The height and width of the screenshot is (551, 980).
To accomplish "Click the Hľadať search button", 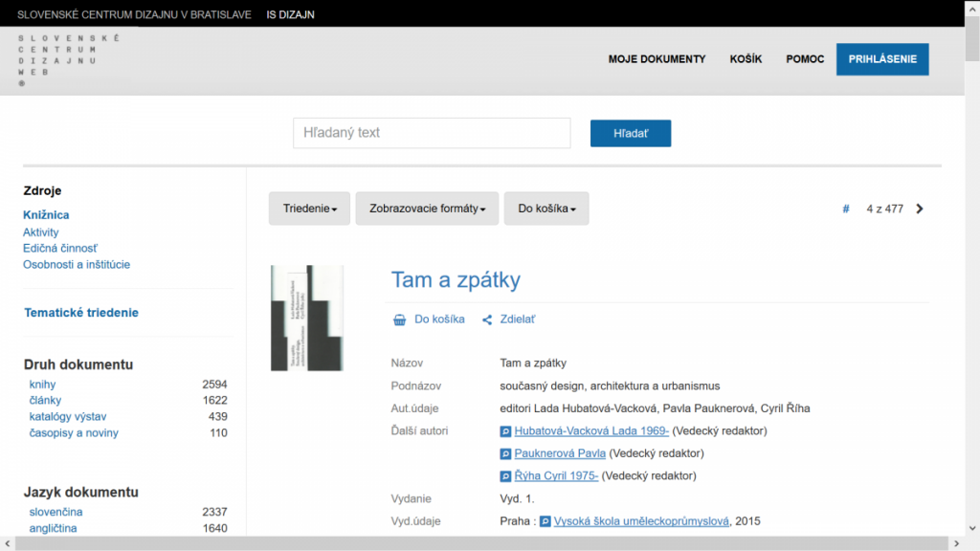I will coord(630,133).
